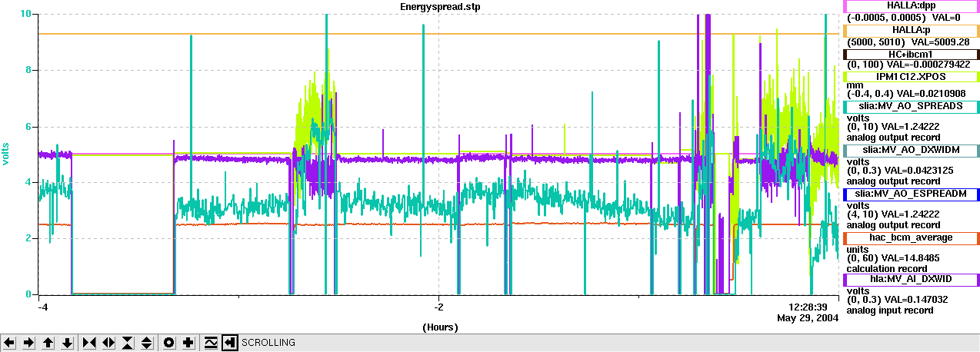
Task: Click the 'calculation record' description text
Action: click(887, 269)
